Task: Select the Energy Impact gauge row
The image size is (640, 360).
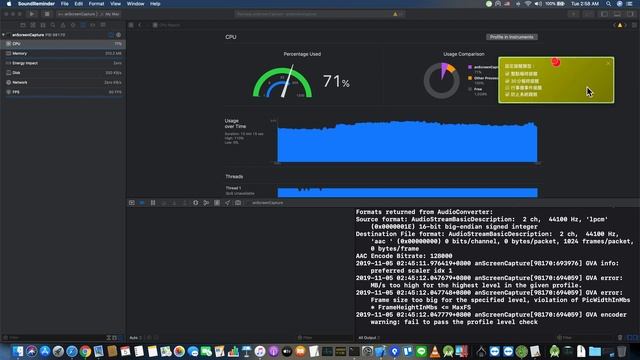Action: tap(63, 63)
